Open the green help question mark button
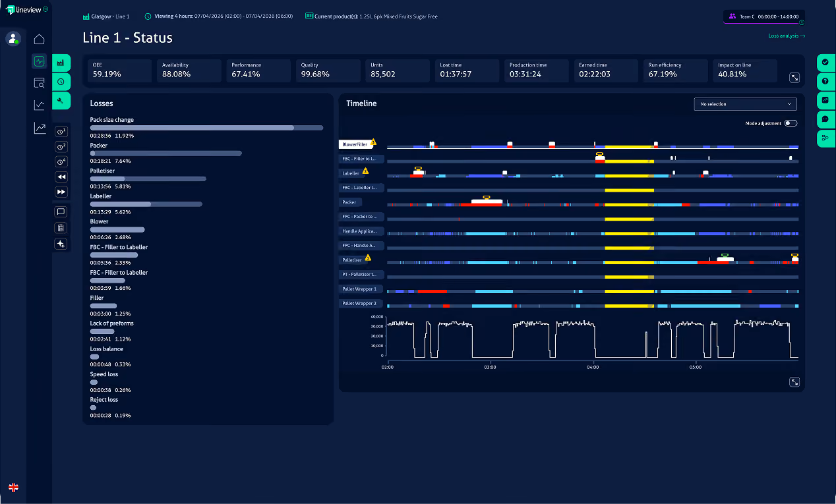 (x=826, y=82)
